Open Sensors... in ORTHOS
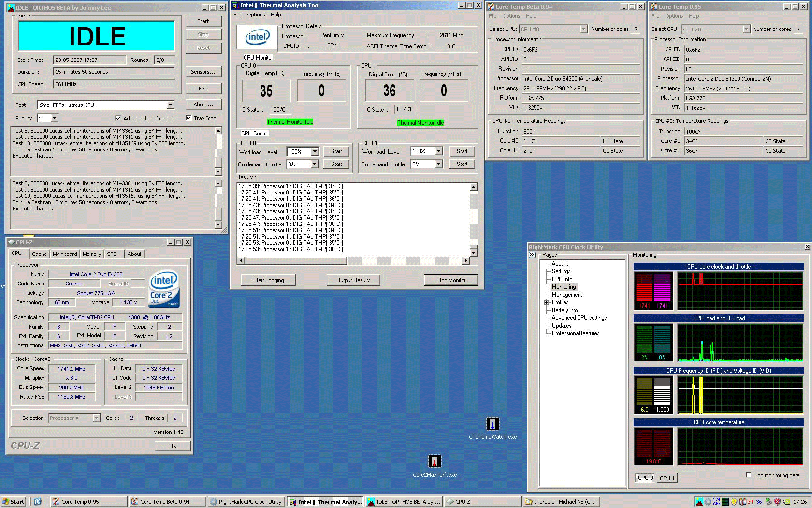The width and height of the screenshot is (812, 508). [203, 72]
